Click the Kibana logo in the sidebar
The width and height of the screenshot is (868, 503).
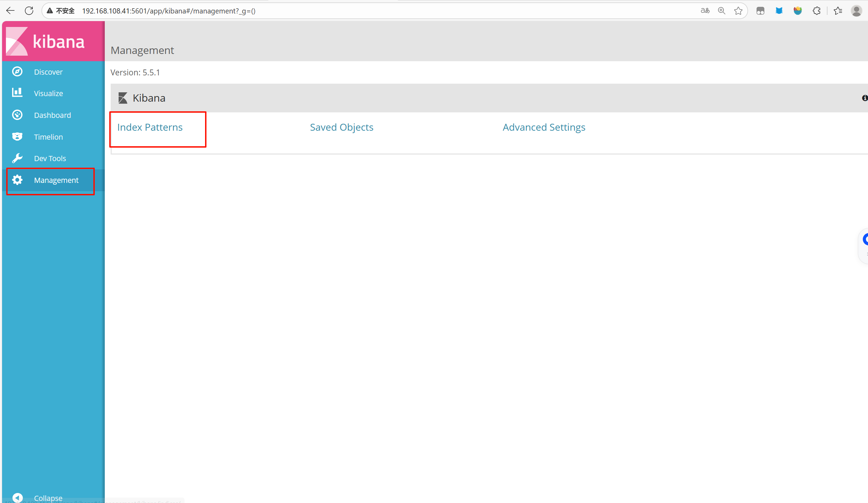coord(45,41)
